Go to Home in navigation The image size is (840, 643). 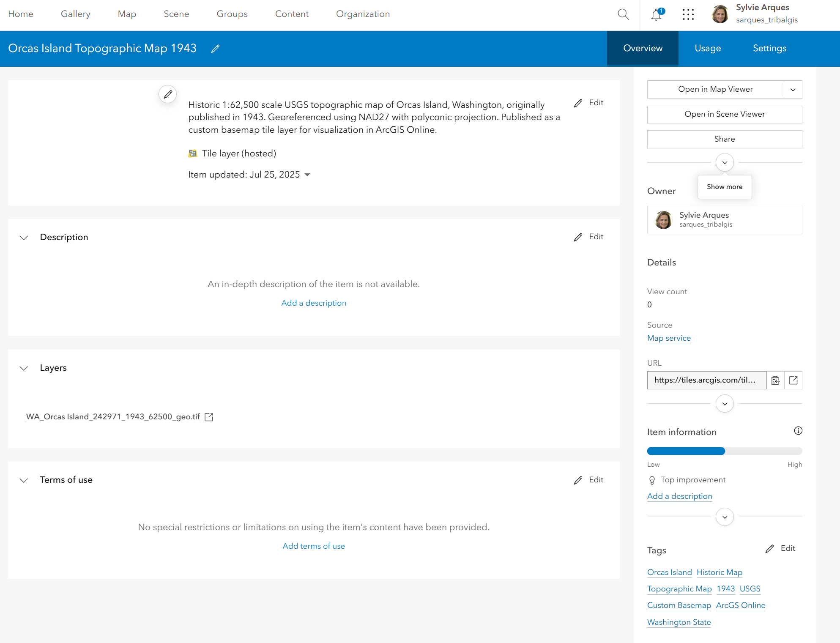[21, 14]
